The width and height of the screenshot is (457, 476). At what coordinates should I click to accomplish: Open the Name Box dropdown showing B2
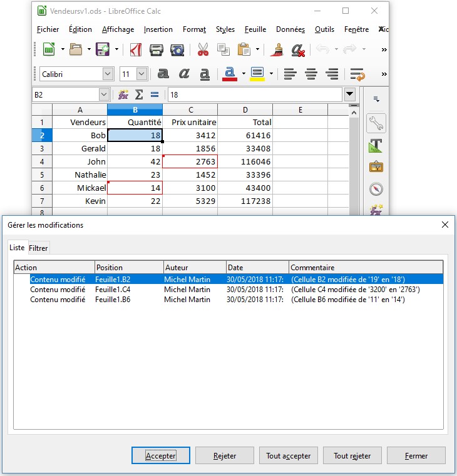[104, 94]
